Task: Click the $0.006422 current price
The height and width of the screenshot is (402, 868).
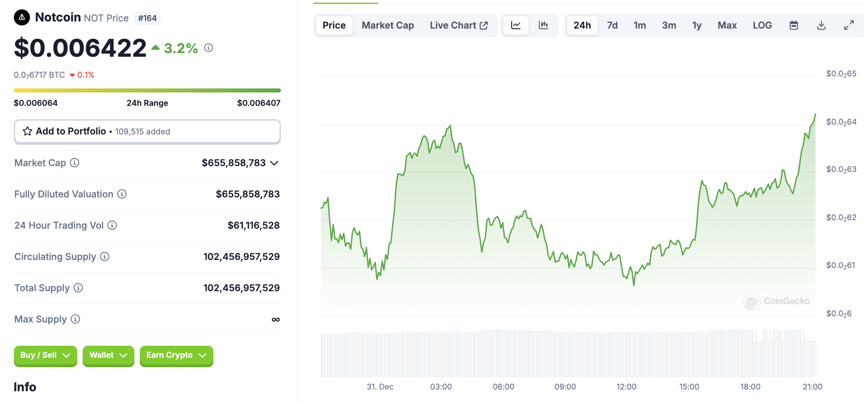Action: (x=80, y=48)
